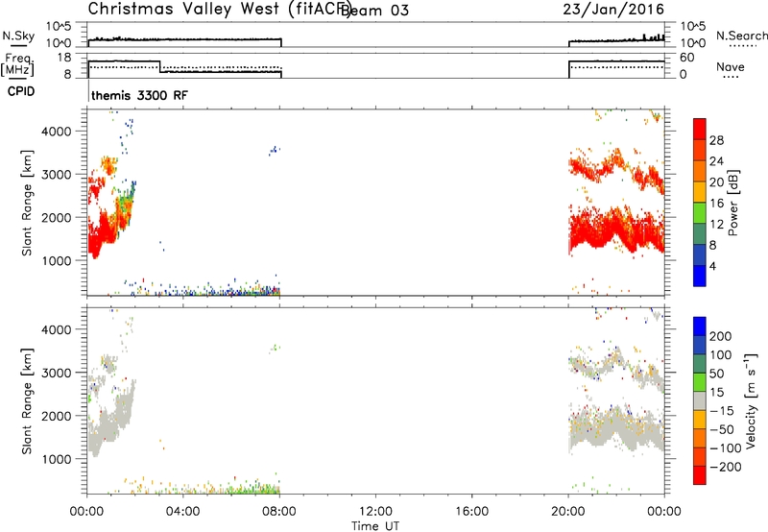Click the '4000' tick of the power panel
The image size is (768, 532).
point(57,132)
